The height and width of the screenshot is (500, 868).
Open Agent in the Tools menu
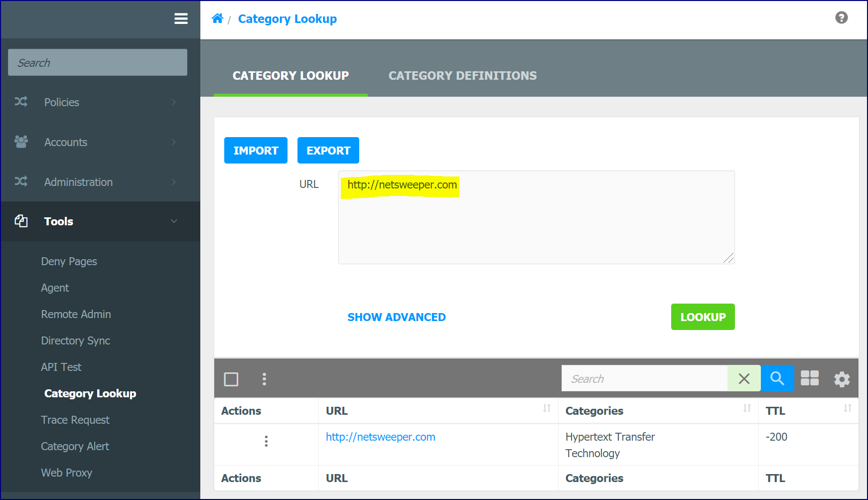click(x=55, y=288)
